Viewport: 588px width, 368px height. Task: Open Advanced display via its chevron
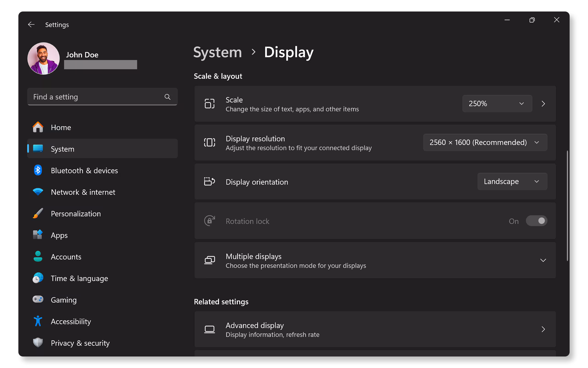click(543, 329)
